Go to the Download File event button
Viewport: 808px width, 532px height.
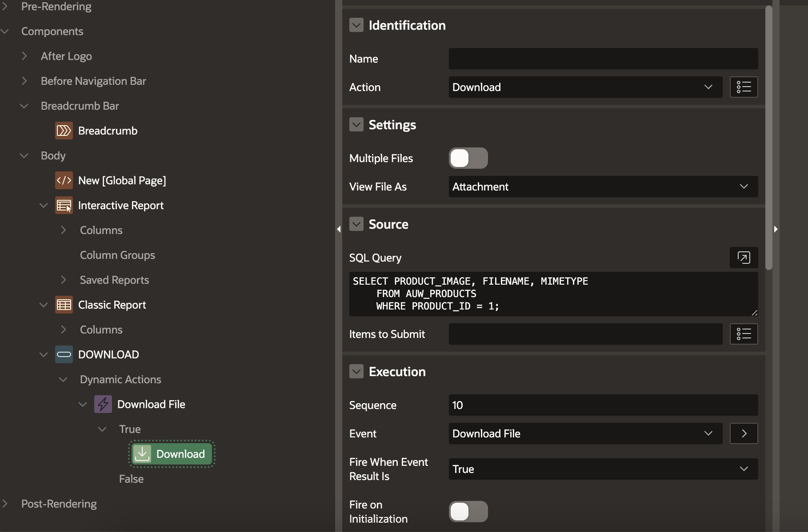click(x=744, y=433)
